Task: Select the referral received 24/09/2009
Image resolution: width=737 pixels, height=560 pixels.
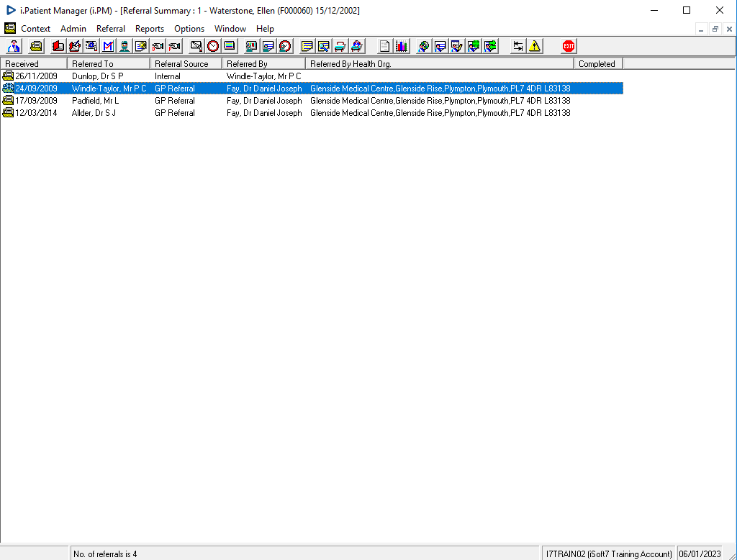Action: pyautogui.click(x=312, y=89)
